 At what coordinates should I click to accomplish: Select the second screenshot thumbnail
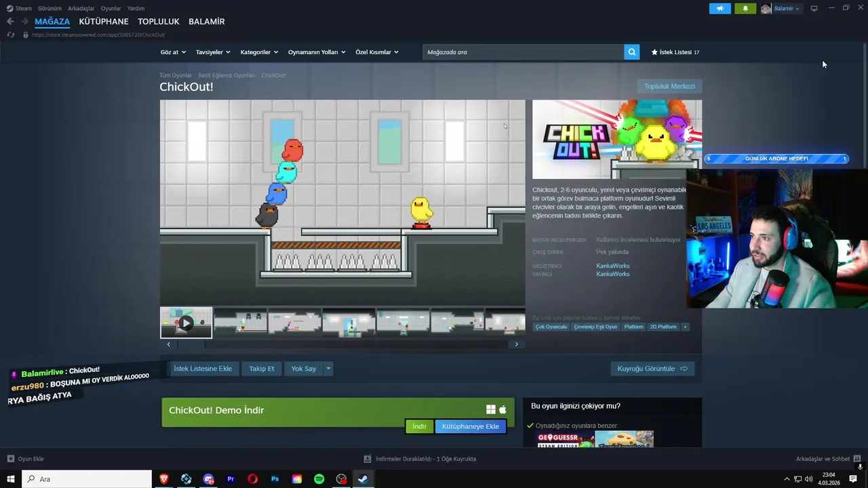click(241, 322)
